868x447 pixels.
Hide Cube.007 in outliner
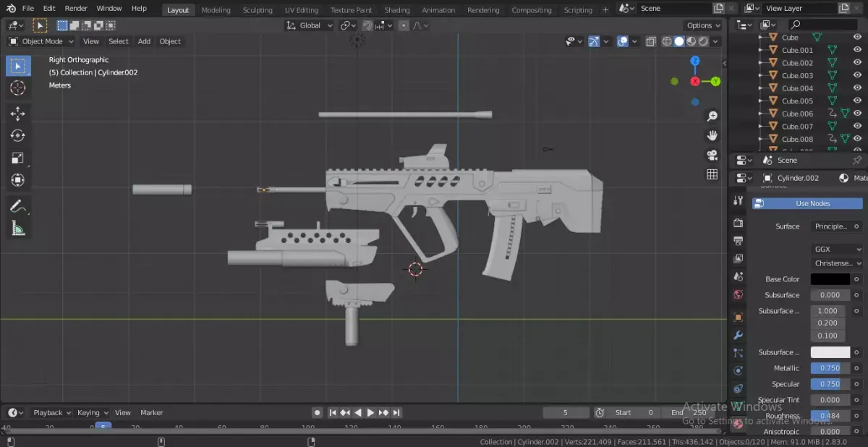857,126
